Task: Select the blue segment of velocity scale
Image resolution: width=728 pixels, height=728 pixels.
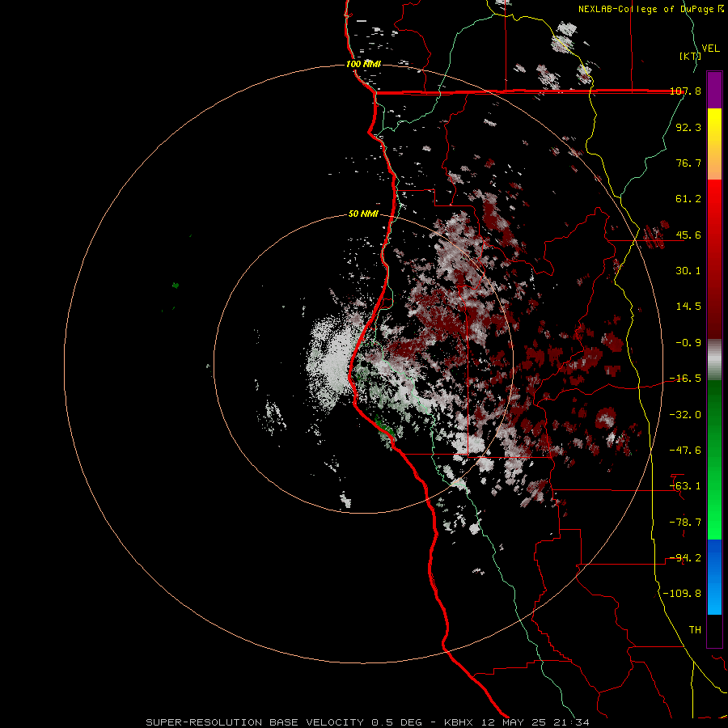Action: (714, 577)
